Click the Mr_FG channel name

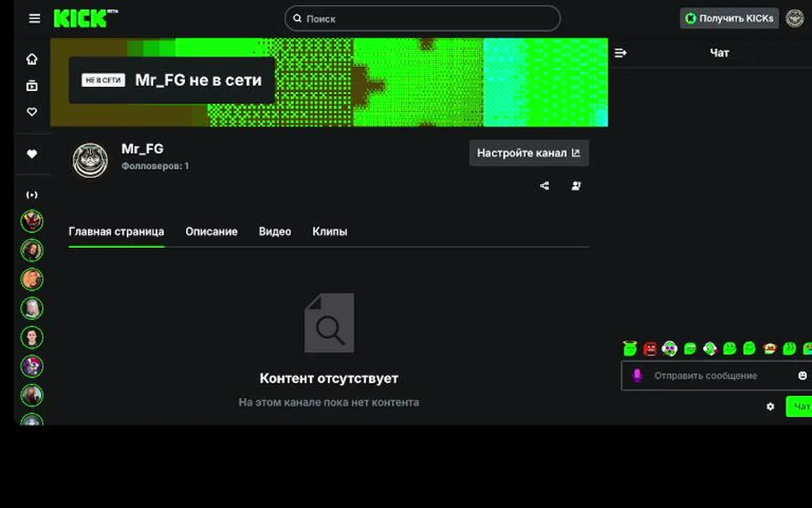click(142, 149)
